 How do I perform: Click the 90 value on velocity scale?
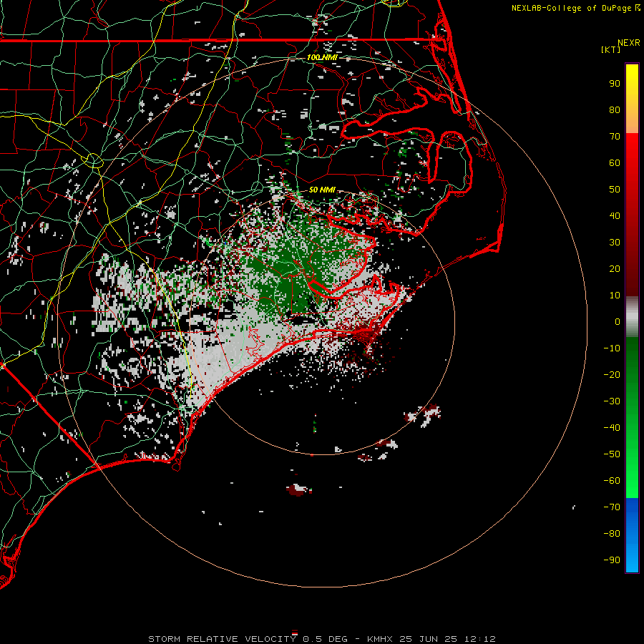coord(615,84)
